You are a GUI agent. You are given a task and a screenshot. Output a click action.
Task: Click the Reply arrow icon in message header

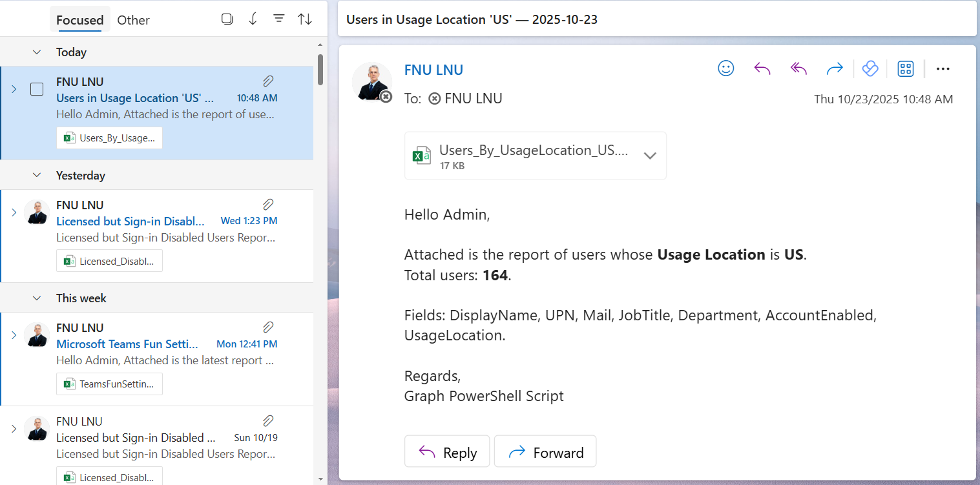point(762,68)
